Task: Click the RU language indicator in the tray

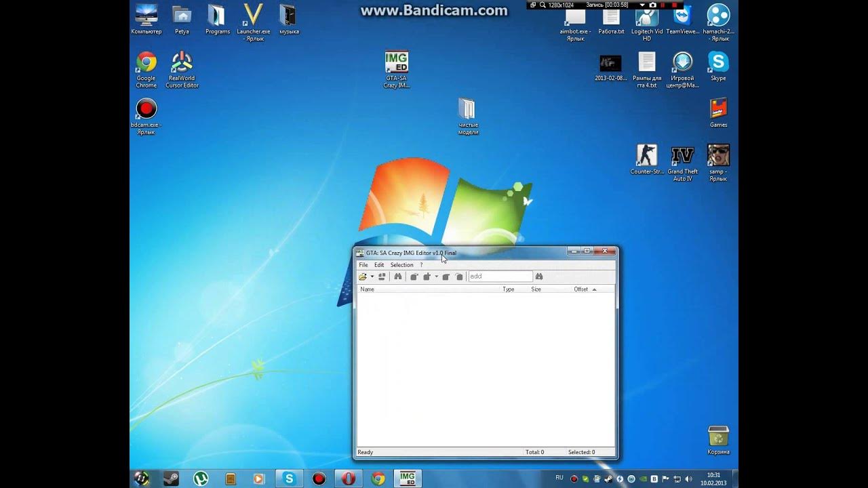Action: point(559,478)
